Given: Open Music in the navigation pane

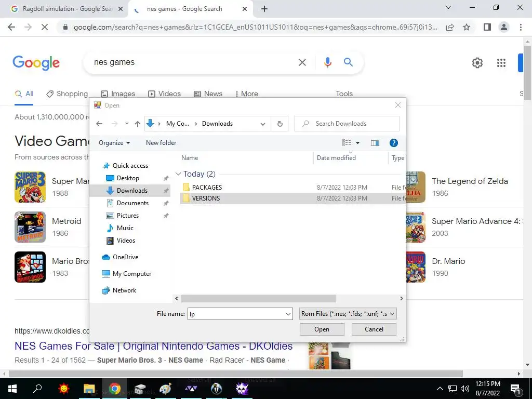Looking at the screenshot, I should click(125, 228).
